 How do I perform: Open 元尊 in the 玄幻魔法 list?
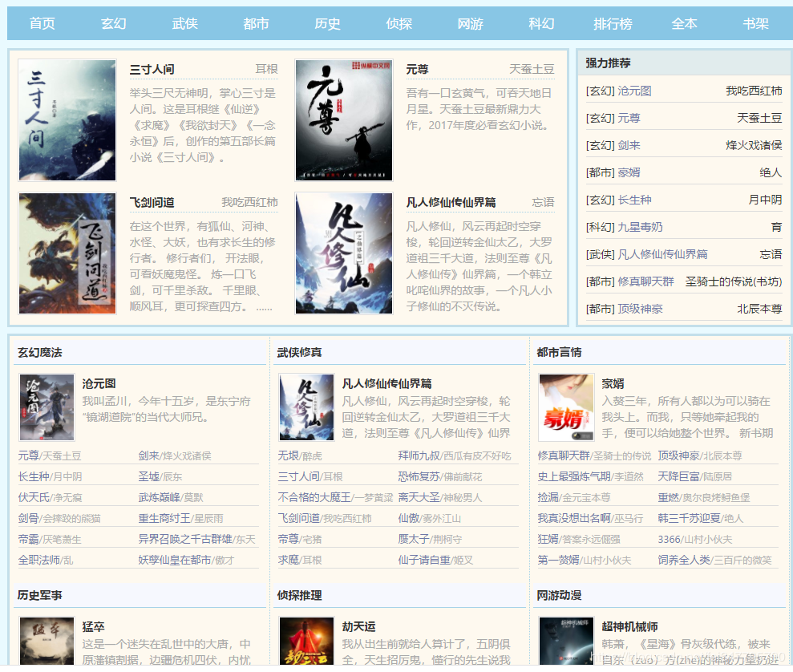pyautogui.click(x=28, y=455)
